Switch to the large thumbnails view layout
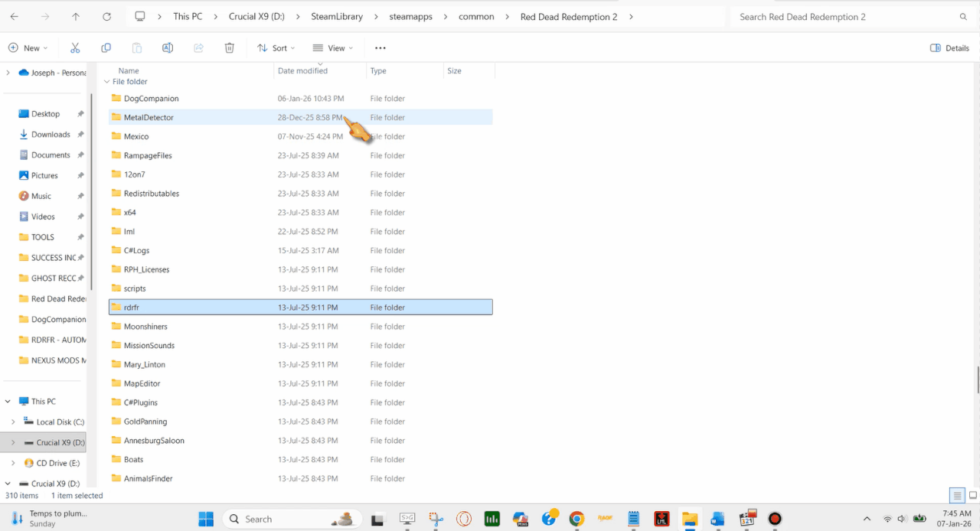 [x=972, y=495]
